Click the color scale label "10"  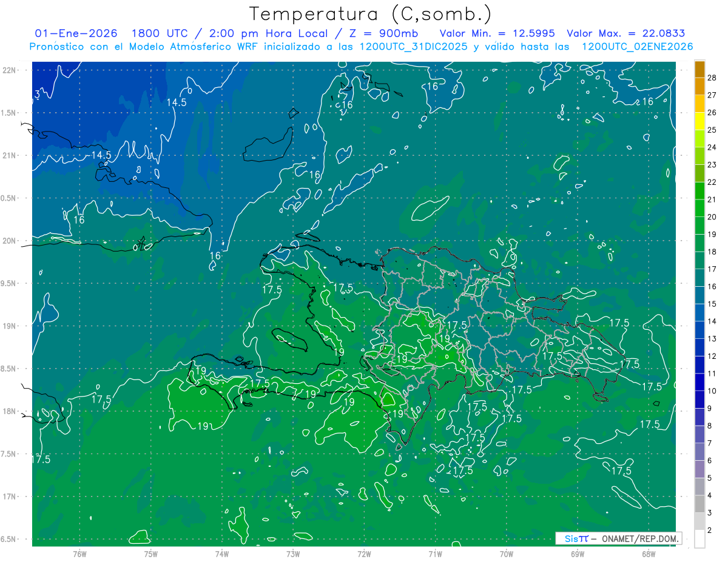[712, 391]
